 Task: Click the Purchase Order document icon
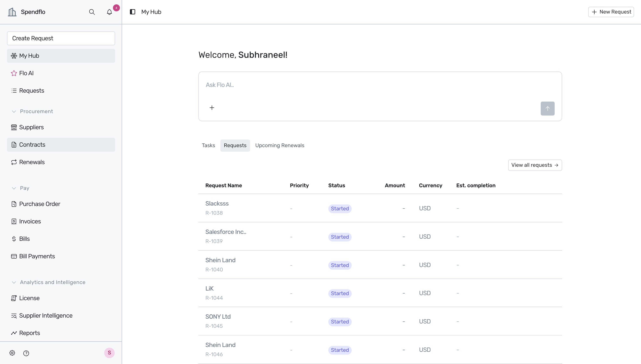pos(14,204)
